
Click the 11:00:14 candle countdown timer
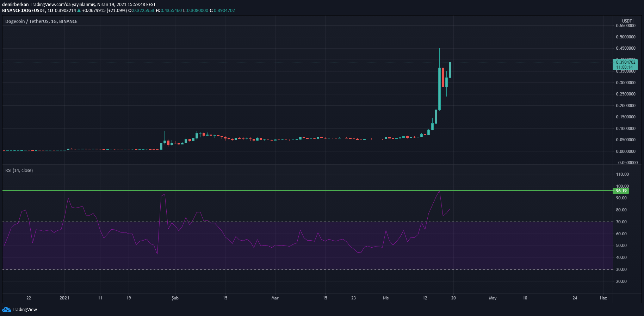(624, 67)
